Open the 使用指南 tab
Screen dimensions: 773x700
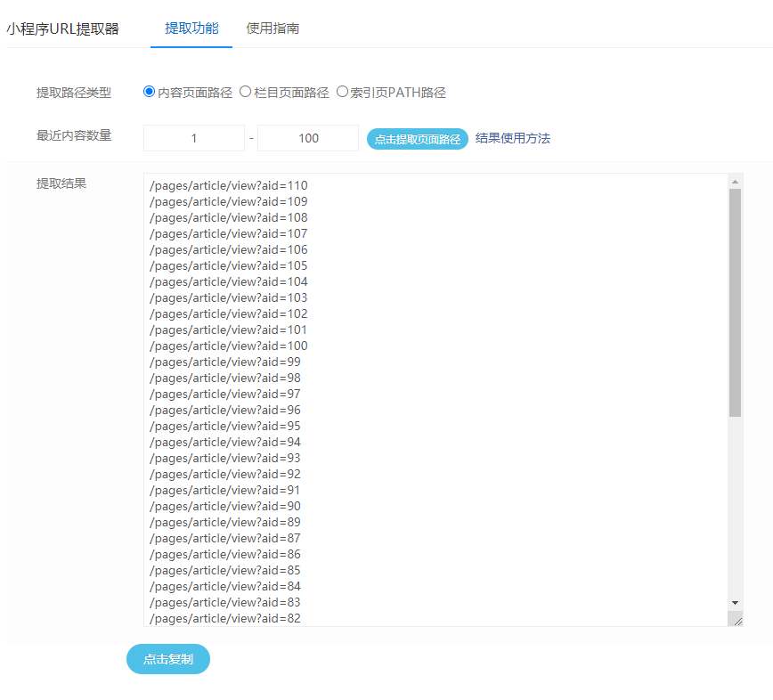point(273,28)
